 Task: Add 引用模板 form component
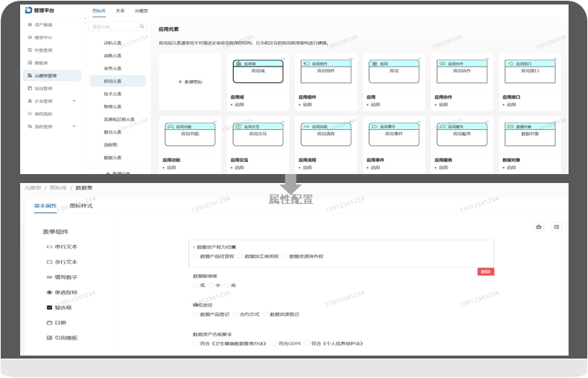[x=61, y=338]
